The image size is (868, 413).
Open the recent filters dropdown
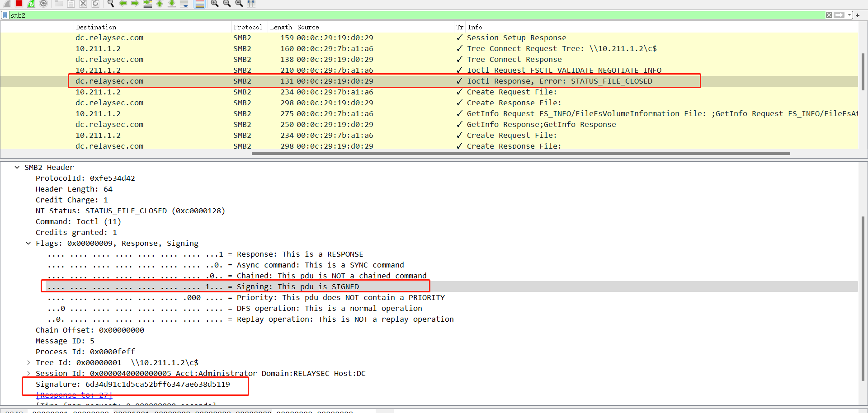pyautogui.click(x=849, y=15)
